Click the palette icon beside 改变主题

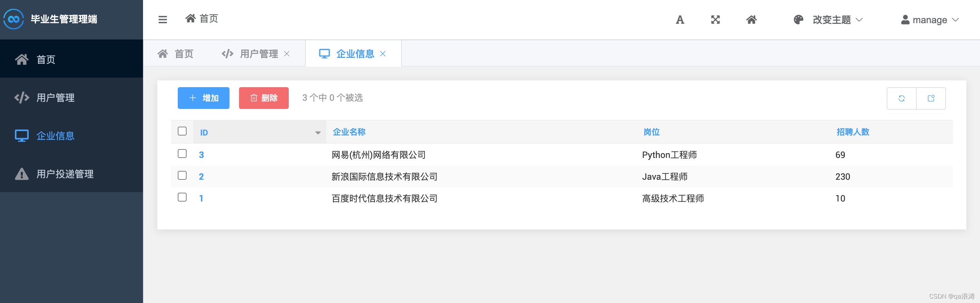coord(799,20)
